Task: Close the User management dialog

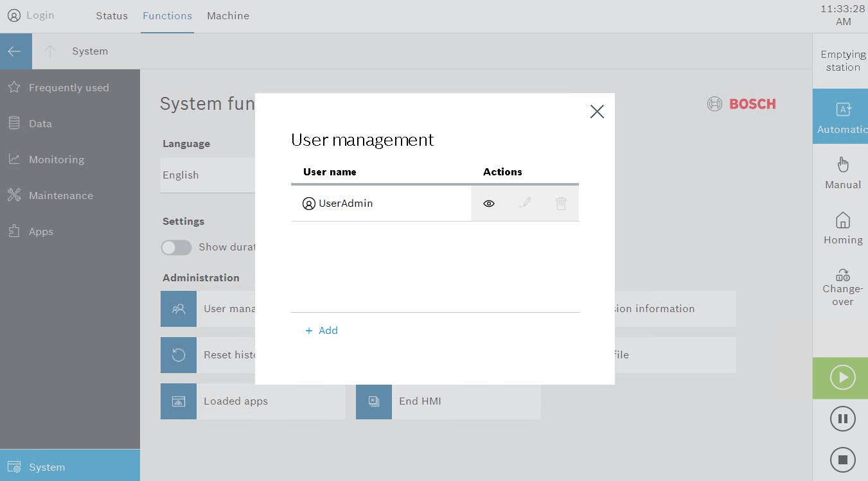Action: click(x=597, y=112)
